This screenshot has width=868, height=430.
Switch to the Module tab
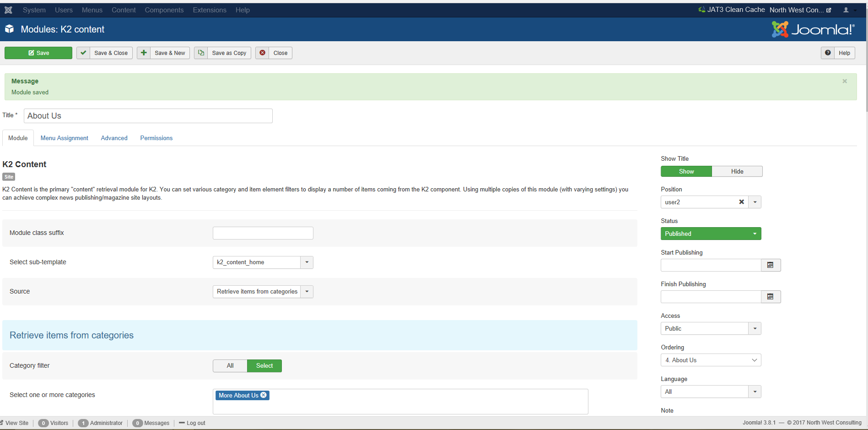[x=18, y=138]
